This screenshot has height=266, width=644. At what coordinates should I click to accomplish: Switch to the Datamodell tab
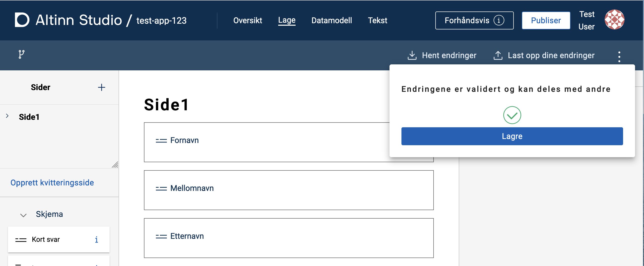coord(331,20)
